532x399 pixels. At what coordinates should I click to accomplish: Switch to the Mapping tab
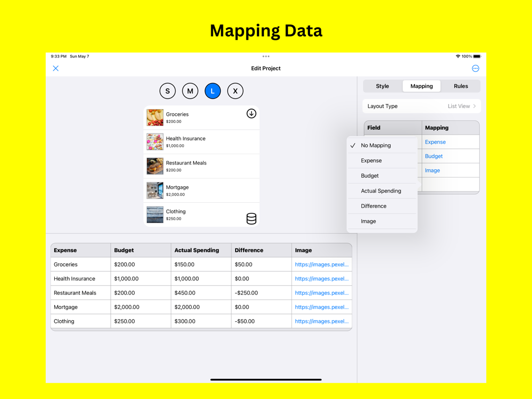pyautogui.click(x=421, y=86)
